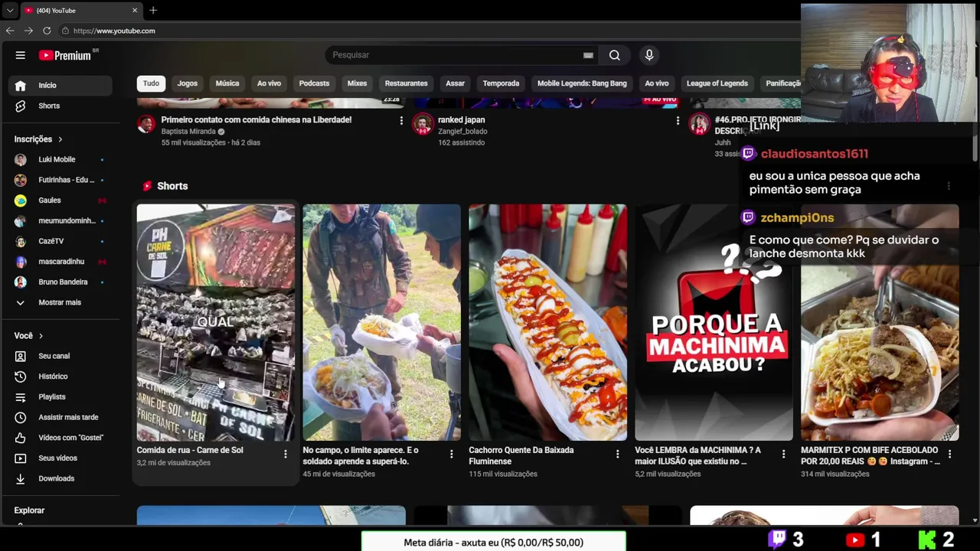Open the hamburger guide menu

pos(21,55)
